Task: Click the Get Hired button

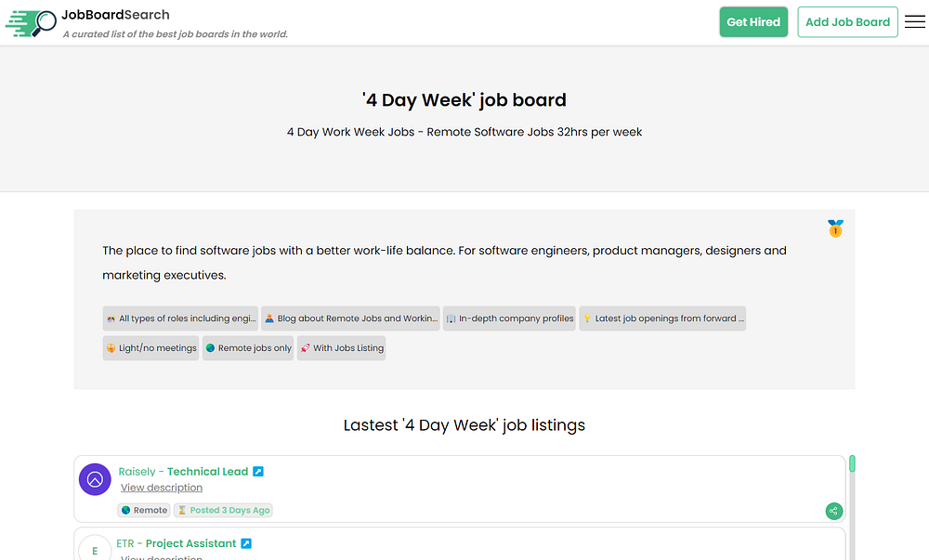Action: pyautogui.click(x=752, y=22)
